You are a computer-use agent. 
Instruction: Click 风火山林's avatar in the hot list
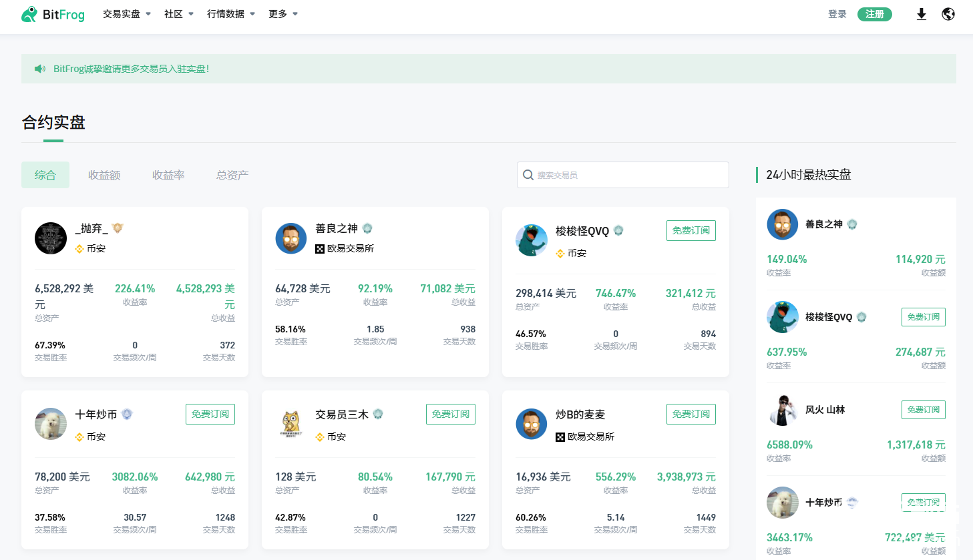click(x=783, y=410)
